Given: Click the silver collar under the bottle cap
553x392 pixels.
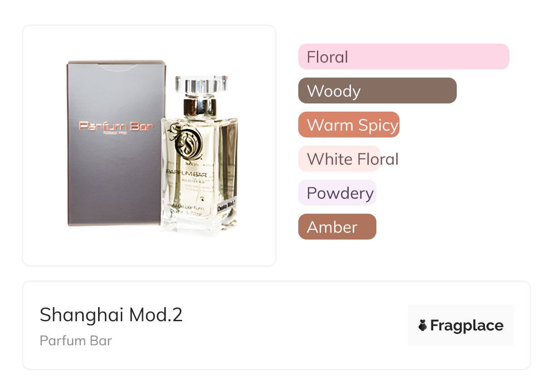Looking at the screenshot, I should [x=200, y=107].
